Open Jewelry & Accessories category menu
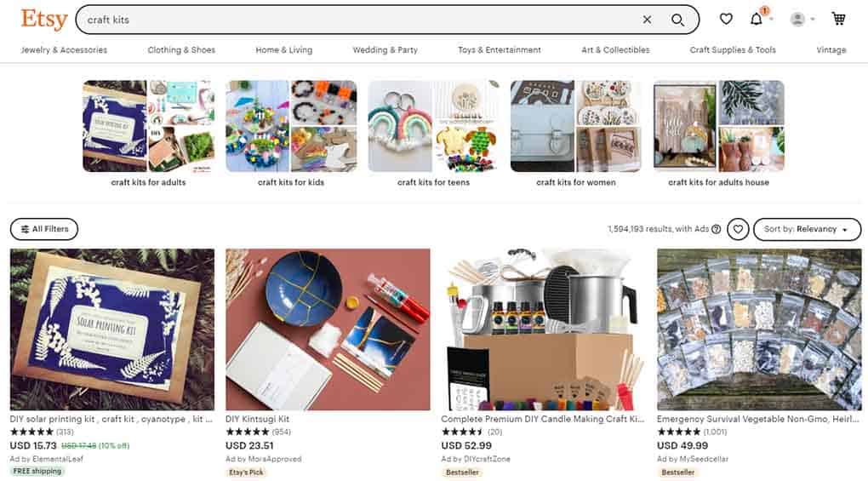Viewport: 868px width, 481px height. click(x=64, y=50)
